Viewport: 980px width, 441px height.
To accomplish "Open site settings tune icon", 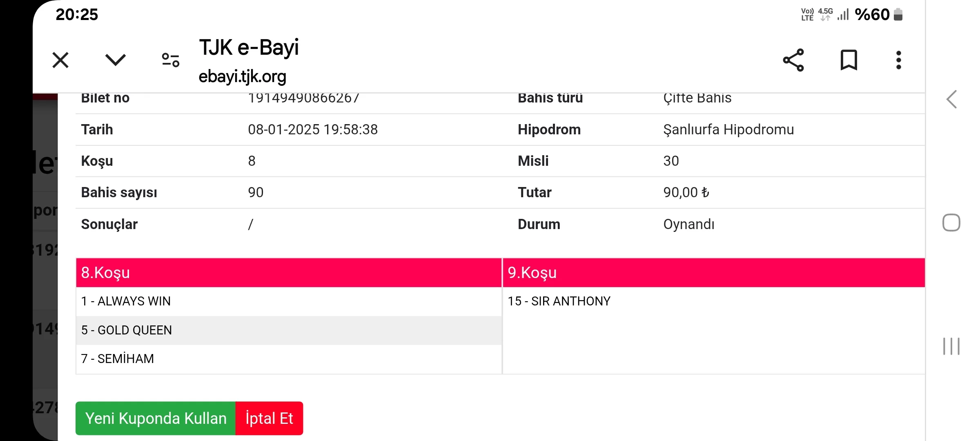I will click(170, 60).
